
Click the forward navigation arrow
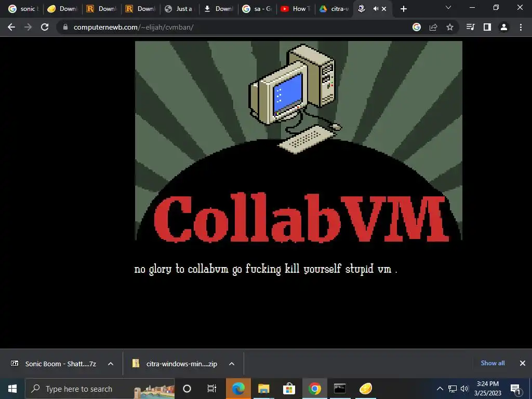tap(28, 27)
